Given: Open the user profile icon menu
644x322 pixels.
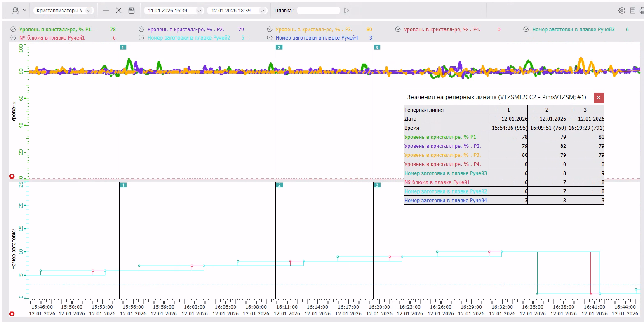Looking at the screenshot, I should (16, 11).
